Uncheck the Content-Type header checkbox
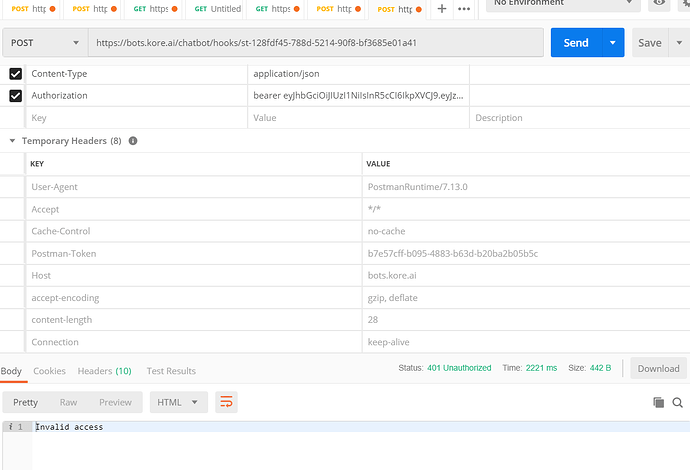 15,74
